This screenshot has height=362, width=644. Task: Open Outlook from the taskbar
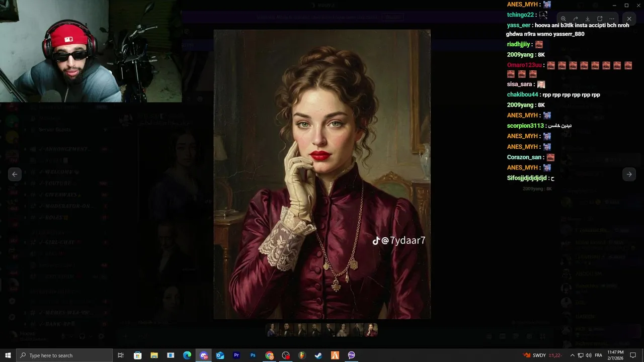(x=220, y=355)
